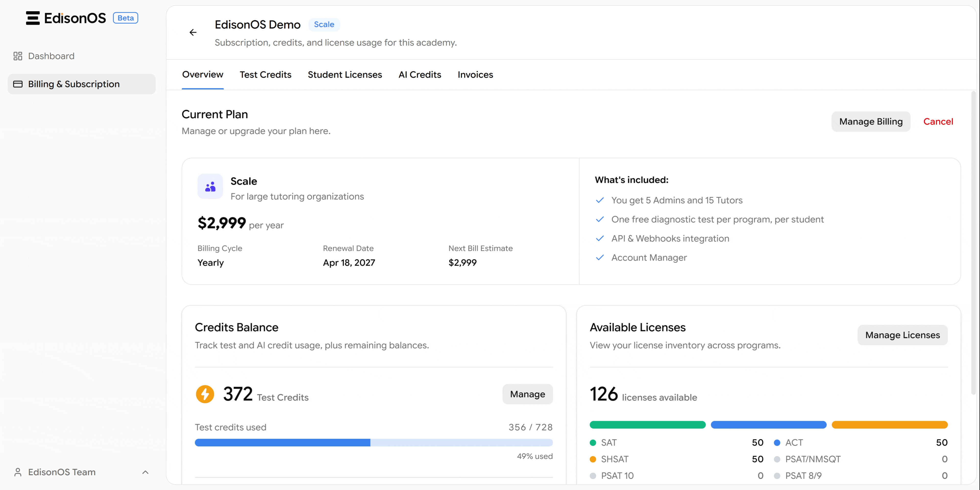Click the Beta badge near the logo

pyautogui.click(x=125, y=18)
